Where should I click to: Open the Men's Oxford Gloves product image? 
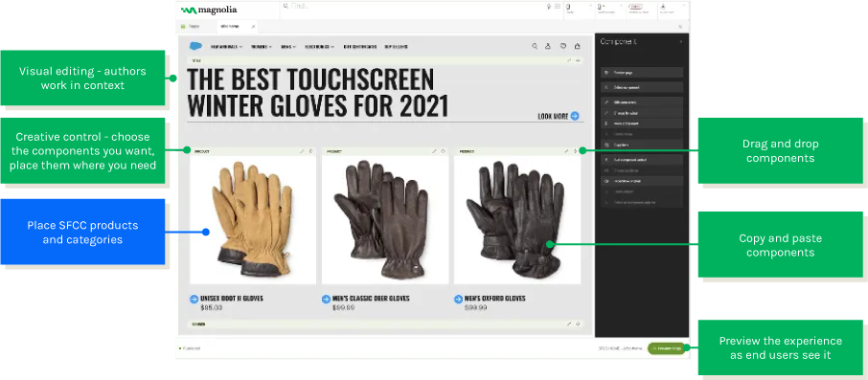point(517,219)
